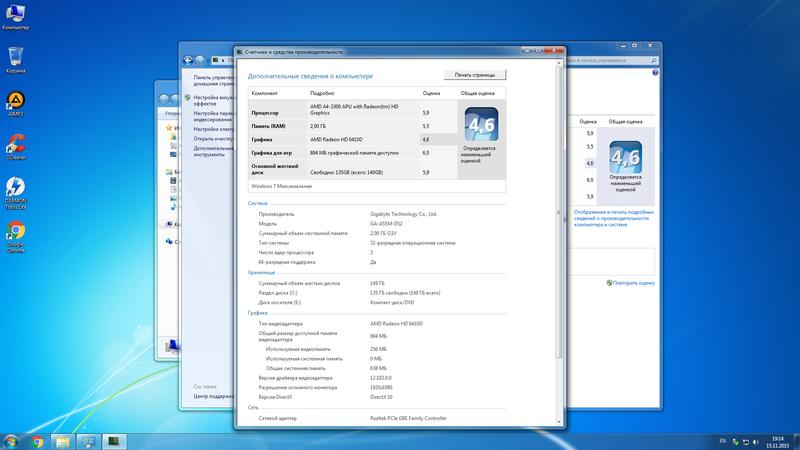Open Панель управления домашняя страница link
Viewport: 800px width, 450px height.
tap(213, 80)
